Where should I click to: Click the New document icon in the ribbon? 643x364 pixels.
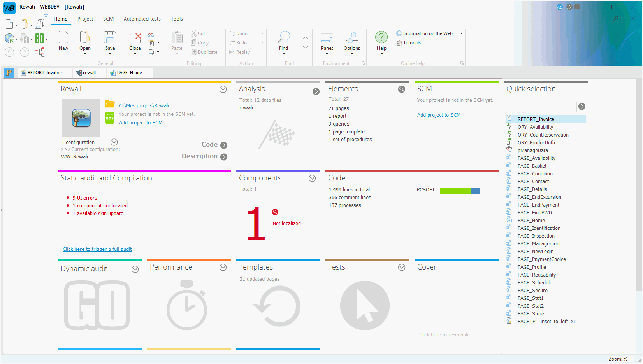point(63,37)
